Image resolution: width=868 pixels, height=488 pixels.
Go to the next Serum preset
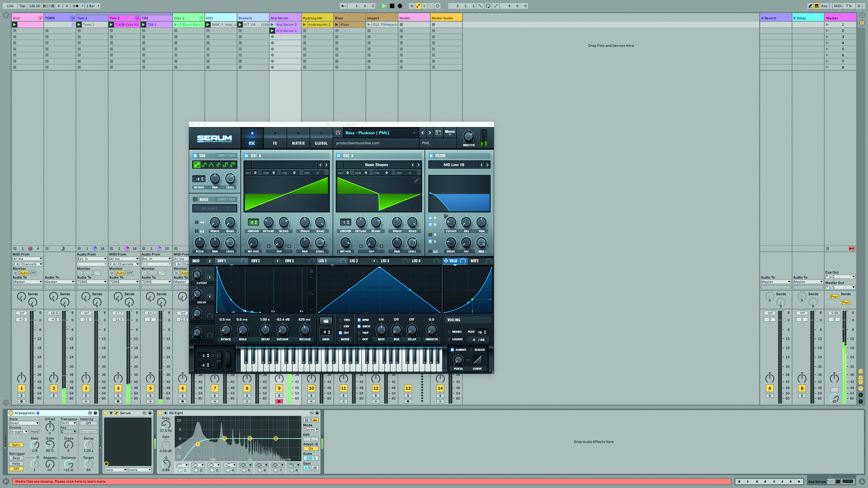(430, 133)
